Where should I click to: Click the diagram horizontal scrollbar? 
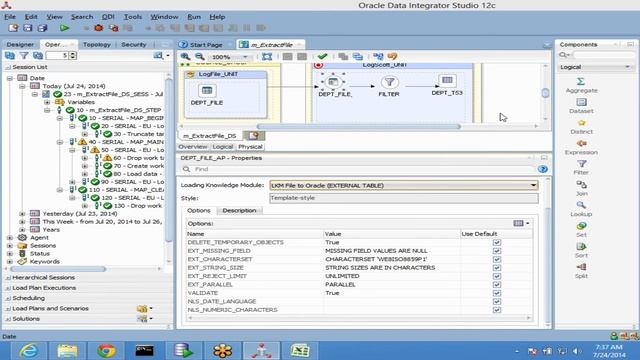(x=358, y=126)
